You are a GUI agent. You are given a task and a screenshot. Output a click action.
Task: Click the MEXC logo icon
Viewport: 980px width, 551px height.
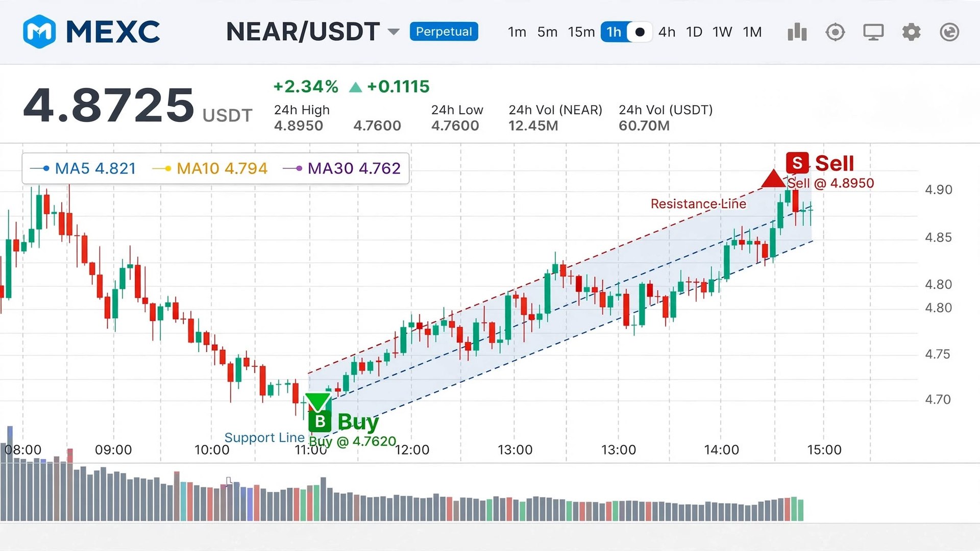pyautogui.click(x=39, y=32)
